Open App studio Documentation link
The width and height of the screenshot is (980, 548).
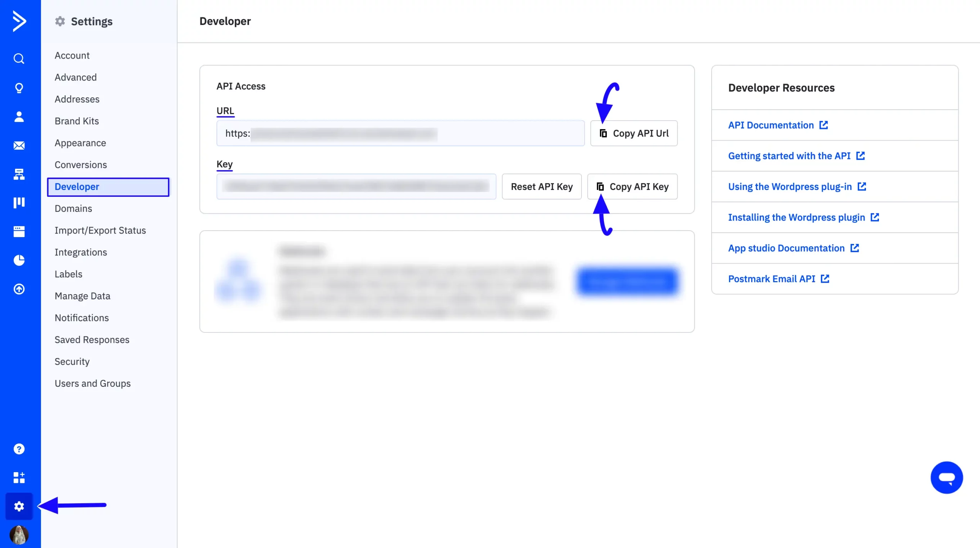click(786, 248)
